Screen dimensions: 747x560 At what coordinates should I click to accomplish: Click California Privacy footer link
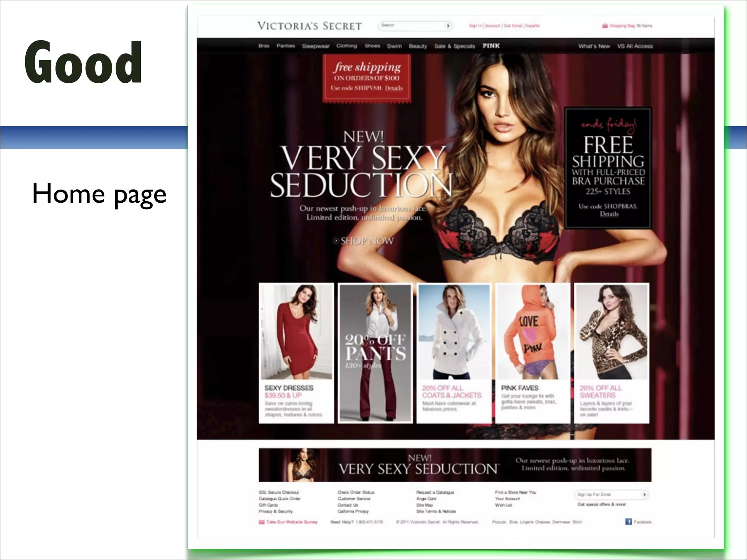point(353,512)
